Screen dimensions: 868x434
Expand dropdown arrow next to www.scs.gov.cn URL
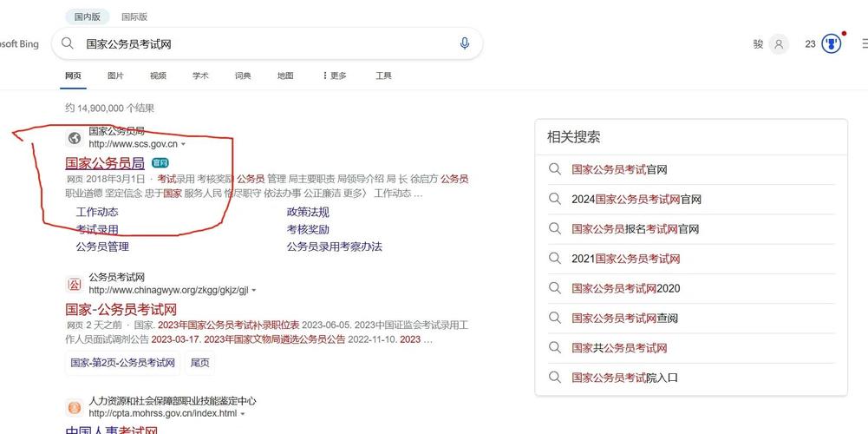(183, 144)
